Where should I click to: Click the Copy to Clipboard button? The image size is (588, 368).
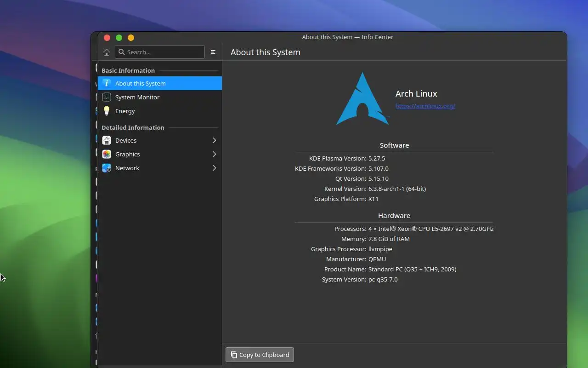(260, 355)
